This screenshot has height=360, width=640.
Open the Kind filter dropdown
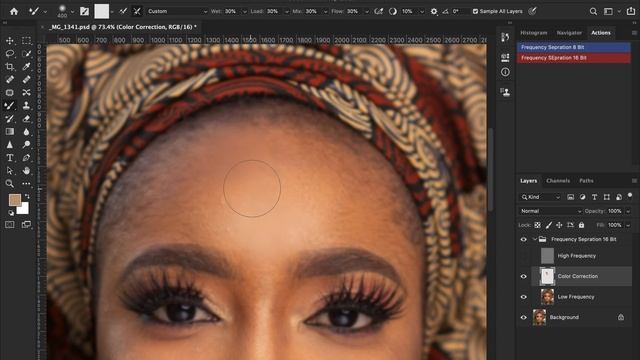(540, 197)
